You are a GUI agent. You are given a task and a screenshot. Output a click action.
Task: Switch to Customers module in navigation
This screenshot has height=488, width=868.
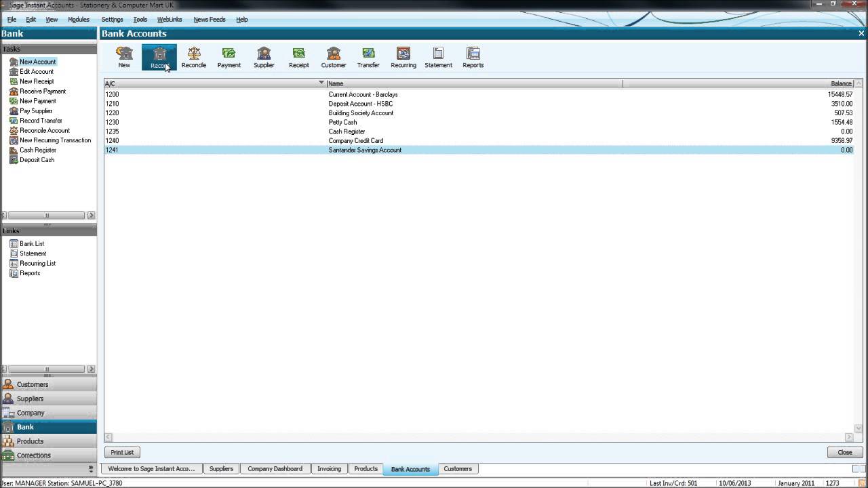pyautogui.click(x=49, y=384)
